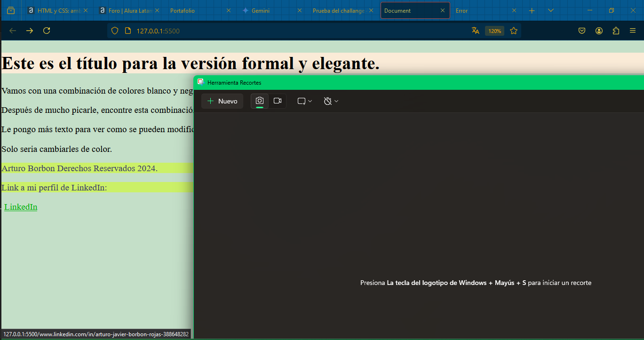This screenshot has width=644, height=340.
Task: Go back to previous page
Action: [13, 31]
